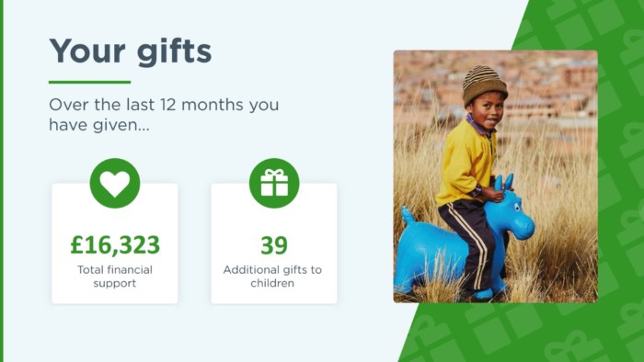644x362 pixels.
Task: Click the green circle behind gift icon
Action: point(274,183)
